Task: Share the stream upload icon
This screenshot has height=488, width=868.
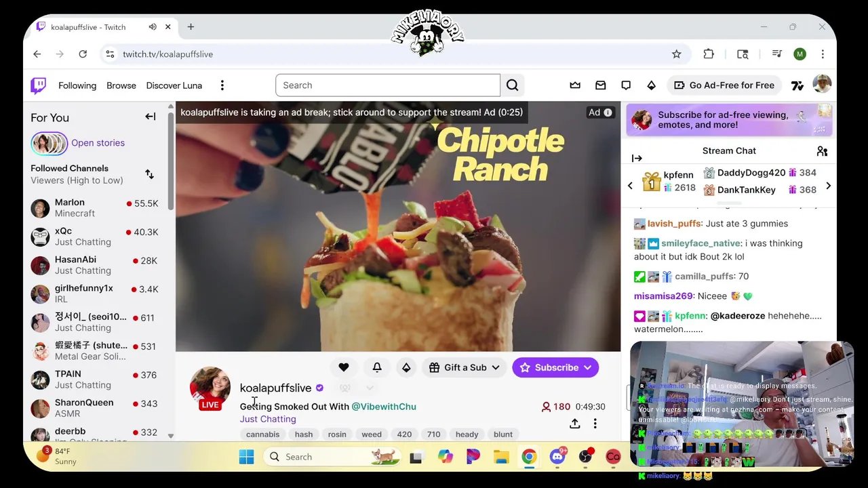Action: click(574, 424)
